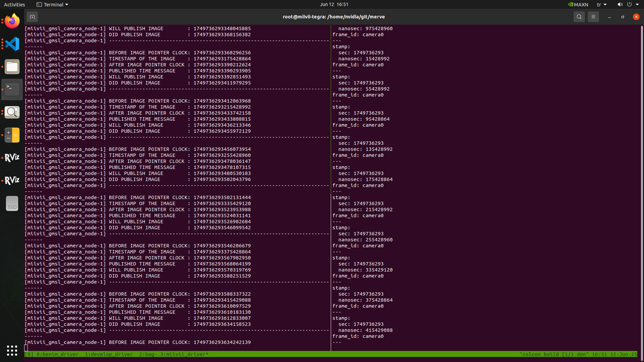The image size is (644, 362).
Task: Open the Activities overview
Action: [14, 4]
